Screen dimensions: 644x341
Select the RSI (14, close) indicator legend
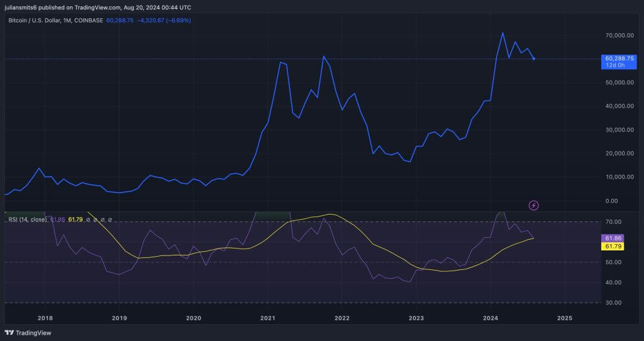pyautogui.click(x=28, y=220)
